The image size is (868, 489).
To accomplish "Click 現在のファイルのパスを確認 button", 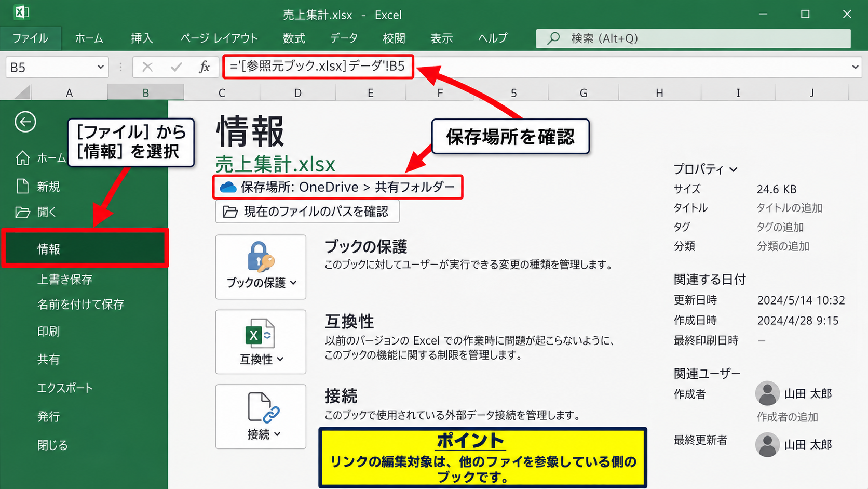I will point(307,212).
